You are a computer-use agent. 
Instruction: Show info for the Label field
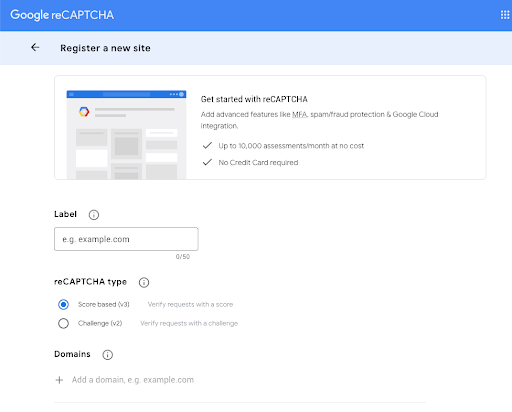point(94,215)
